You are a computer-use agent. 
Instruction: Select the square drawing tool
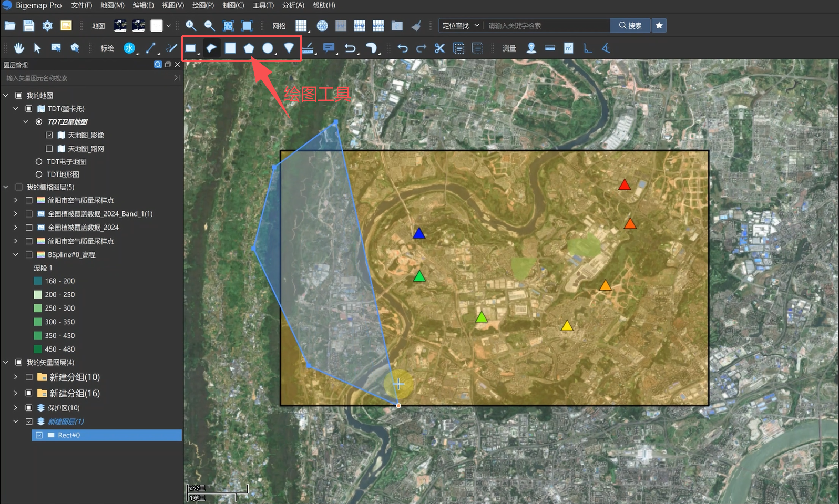(230, 48)
